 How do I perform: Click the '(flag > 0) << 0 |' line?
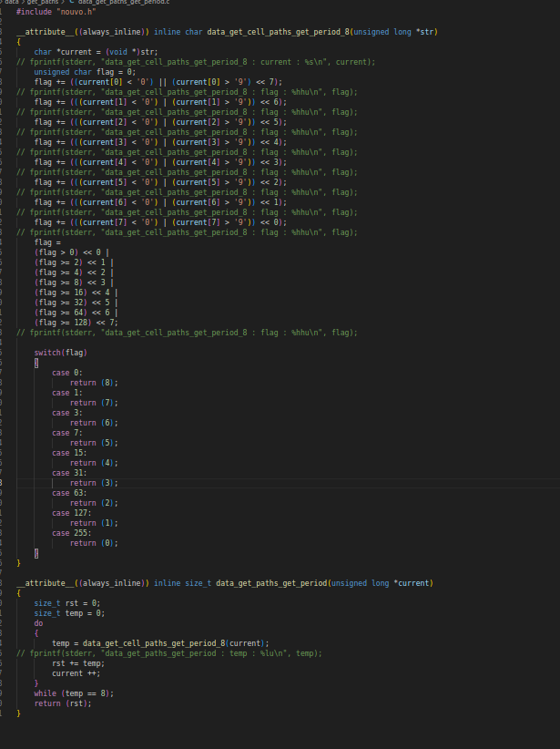72,252
